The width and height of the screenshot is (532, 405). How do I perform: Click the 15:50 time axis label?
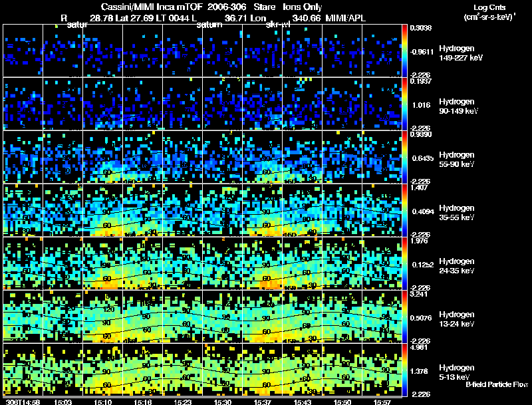(342, 402)
